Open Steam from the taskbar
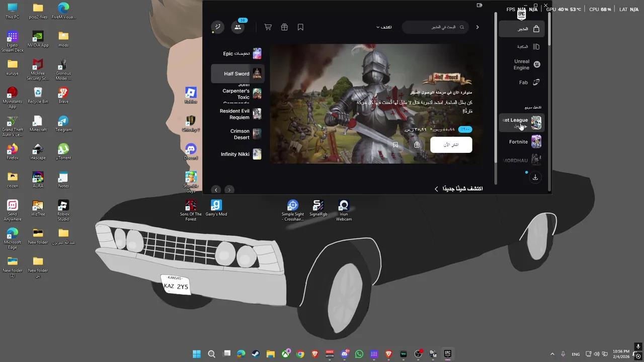The width and height of the screenshot is (644, 362). 256,354
